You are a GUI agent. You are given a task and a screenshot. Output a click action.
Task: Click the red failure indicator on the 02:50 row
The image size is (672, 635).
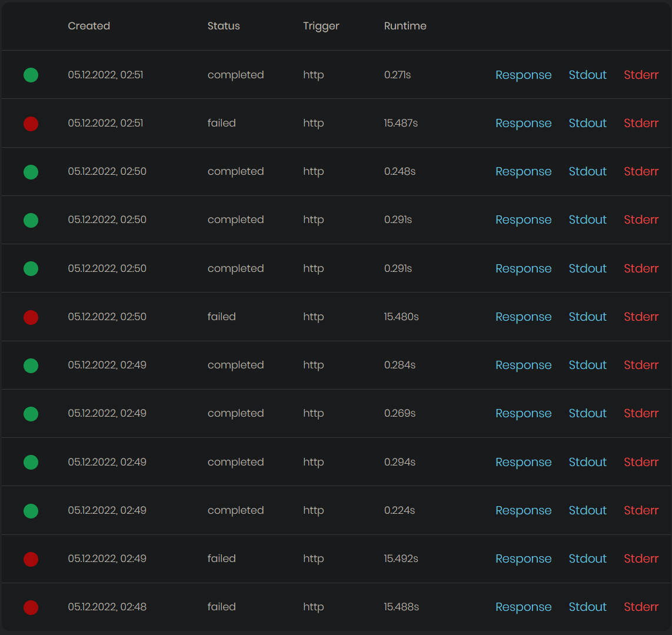coord(31,317)
